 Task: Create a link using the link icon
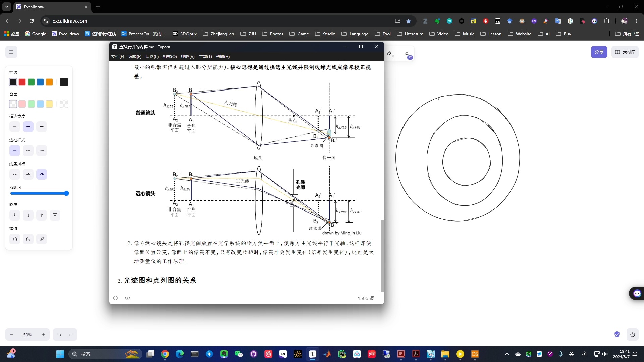click(42, 239)
